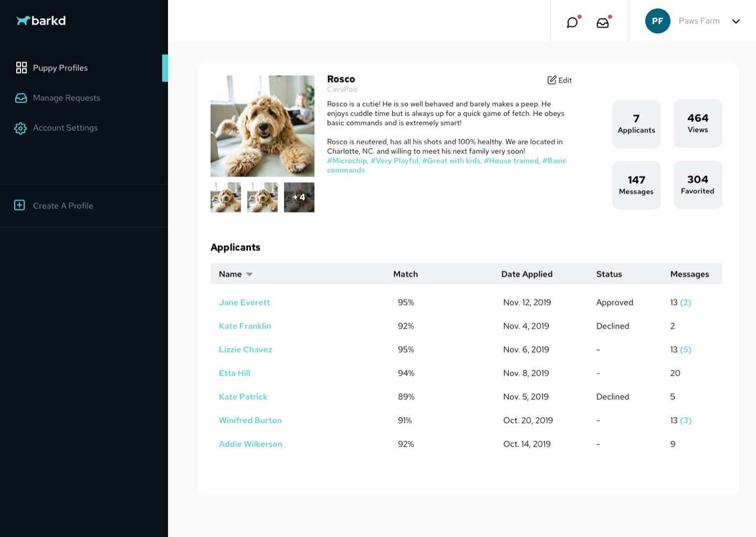This screenshot has width=756, height=537.
Task: Expand the Paws Farm account dropdown
Action: tap(736, 22)
